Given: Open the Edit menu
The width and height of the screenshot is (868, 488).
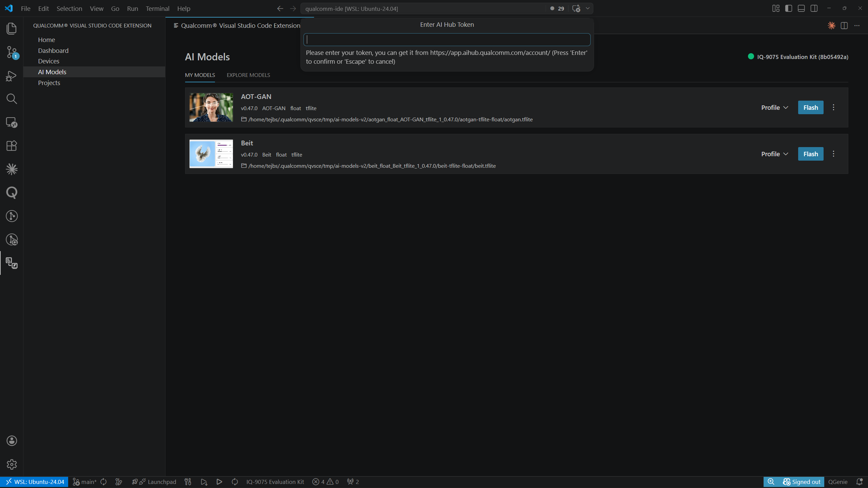Looking at the screenshot, I should 43,8.
